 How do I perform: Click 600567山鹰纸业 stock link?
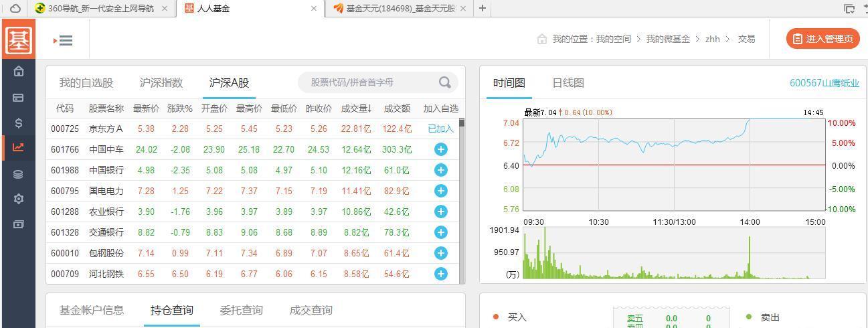click(824, 83)
